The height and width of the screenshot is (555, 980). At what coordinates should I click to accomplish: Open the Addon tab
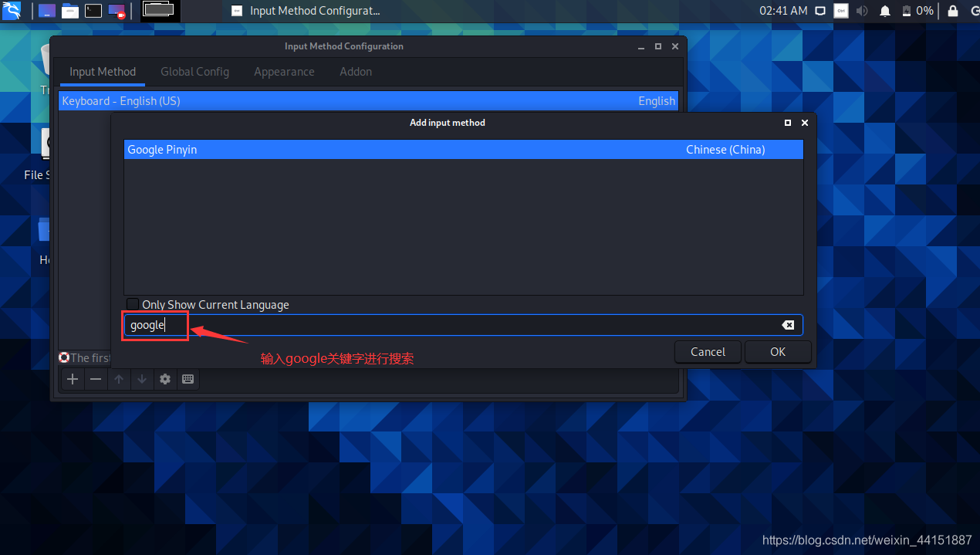point(356,72)
